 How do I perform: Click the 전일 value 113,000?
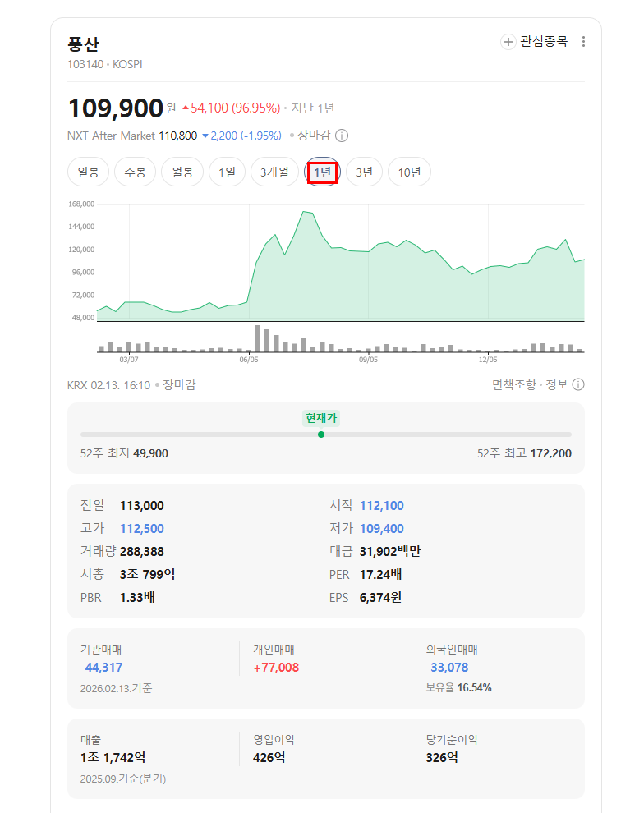(142, 506)
